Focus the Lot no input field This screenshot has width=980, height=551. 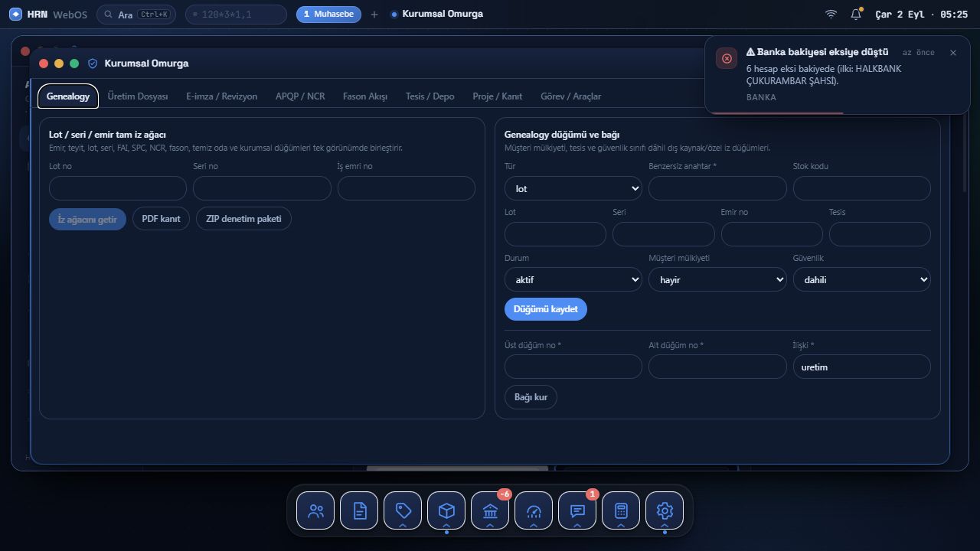tap(118, 188)
